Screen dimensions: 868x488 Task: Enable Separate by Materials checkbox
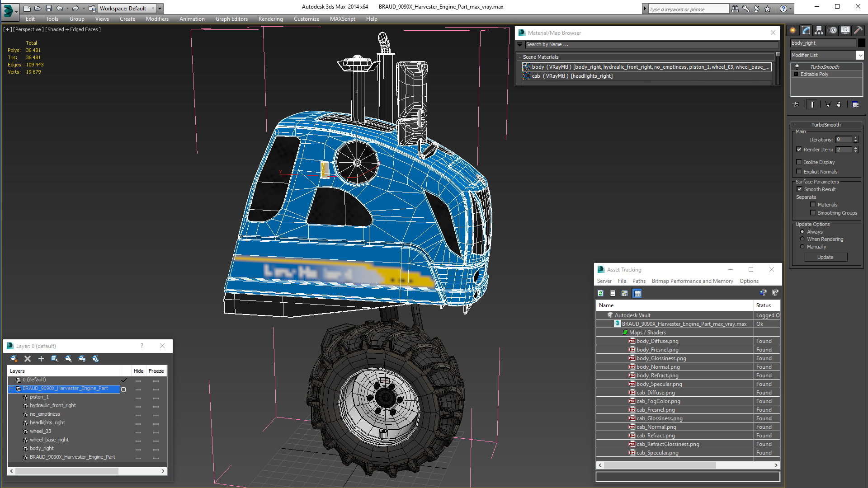pos(813,205)
